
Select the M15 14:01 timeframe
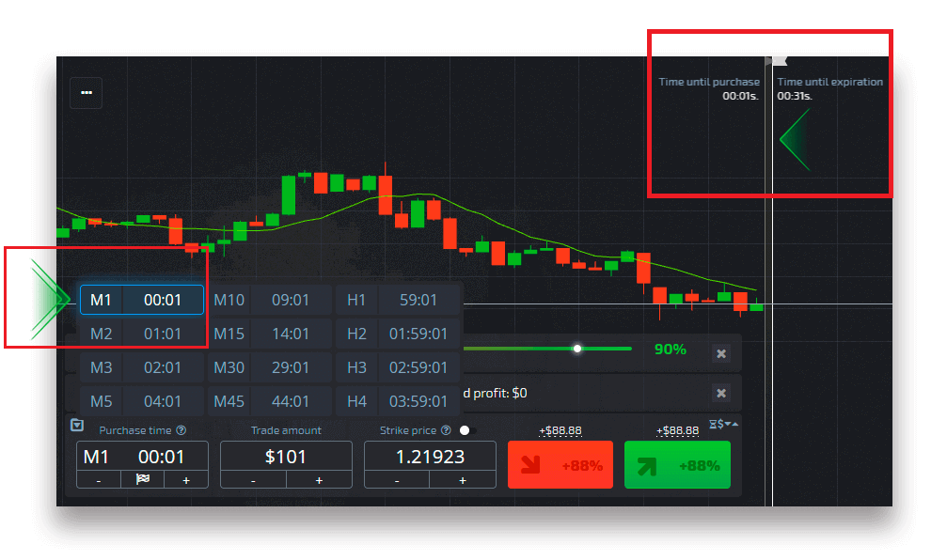(269, 334)
